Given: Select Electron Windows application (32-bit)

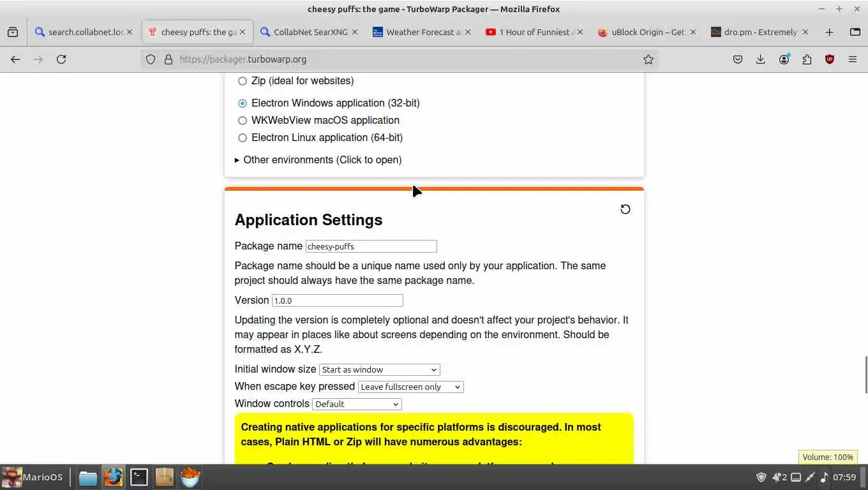Looking at the screenshot, I should pos(242,103).
